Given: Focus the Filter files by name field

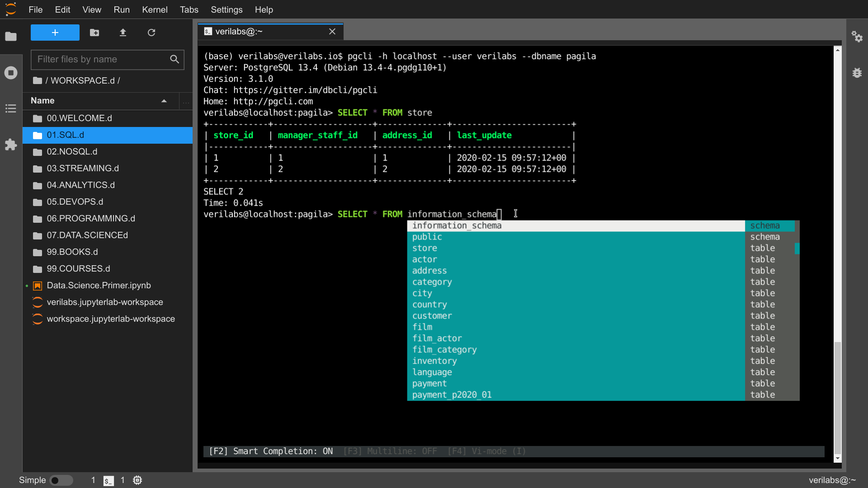Looking at the screenshot, I should [108, 60].
